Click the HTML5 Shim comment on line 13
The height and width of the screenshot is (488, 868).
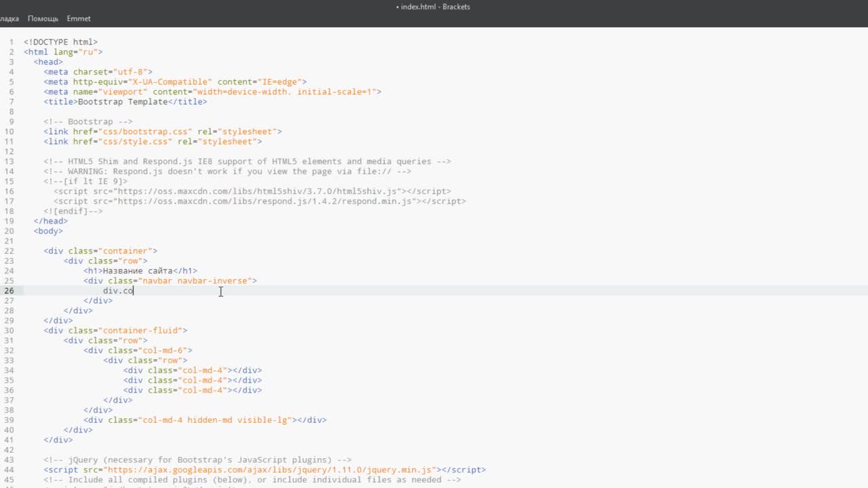point(247,161)
